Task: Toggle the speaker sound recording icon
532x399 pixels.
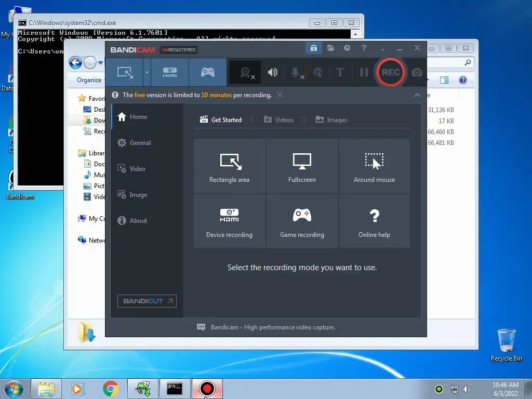Action: tap(272, 72)
